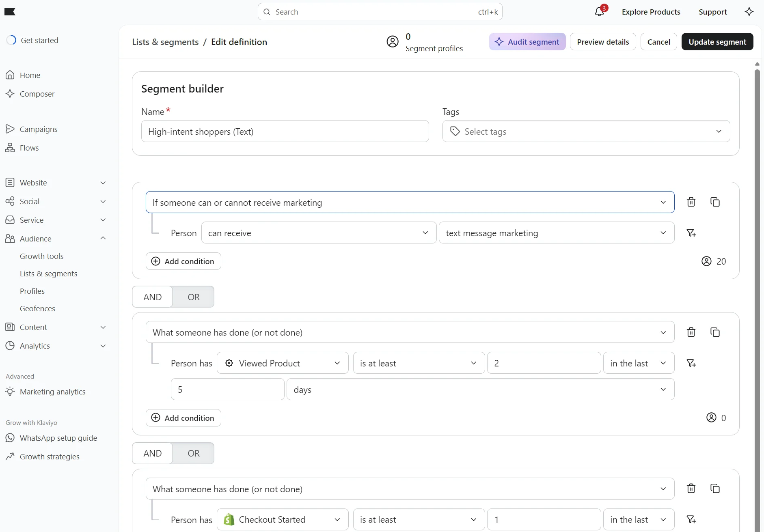Click the Marketing analytics lightbulb icon
The width and height of the screenshot is (764, 532).
(x=10, y=392)
